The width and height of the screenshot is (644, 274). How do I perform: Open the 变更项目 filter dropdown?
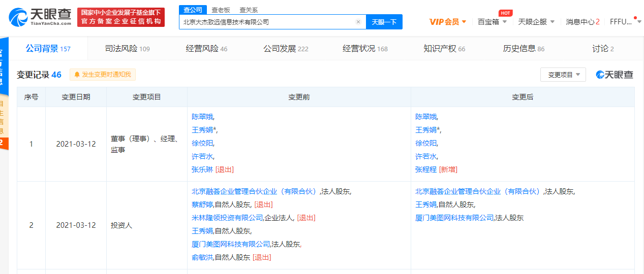pos(563,75)
